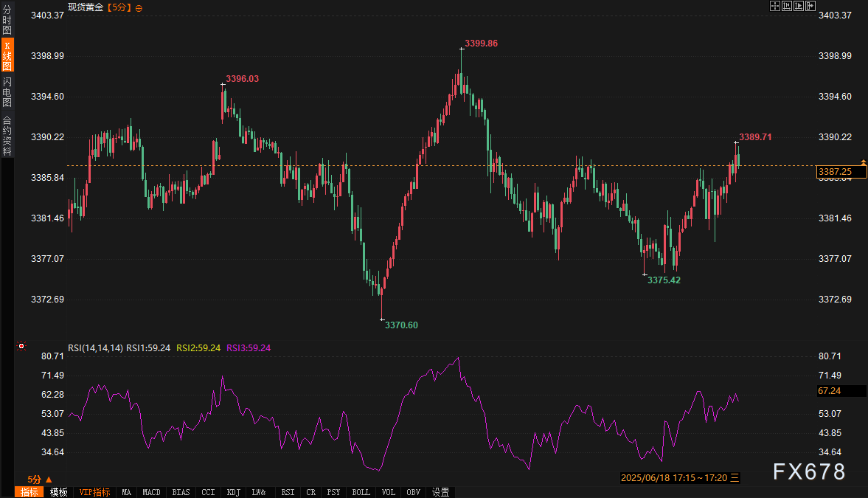Click the chart play-forward icon at top right

click(799, 6)
